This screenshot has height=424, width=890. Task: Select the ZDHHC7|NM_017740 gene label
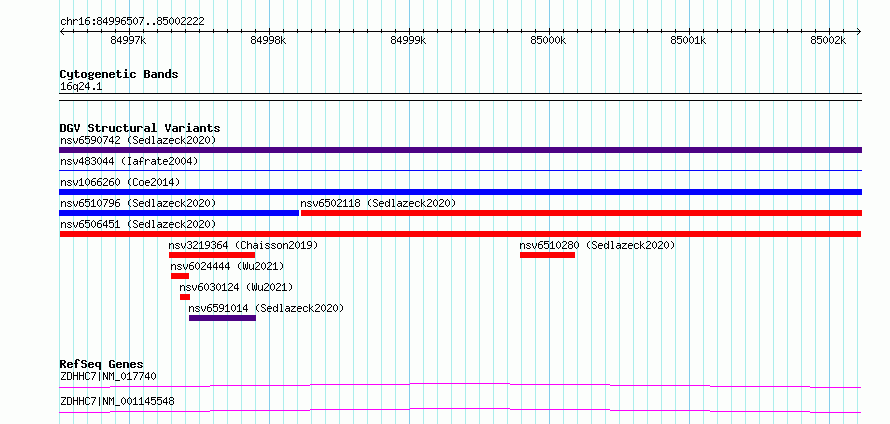tap(108, 376)
